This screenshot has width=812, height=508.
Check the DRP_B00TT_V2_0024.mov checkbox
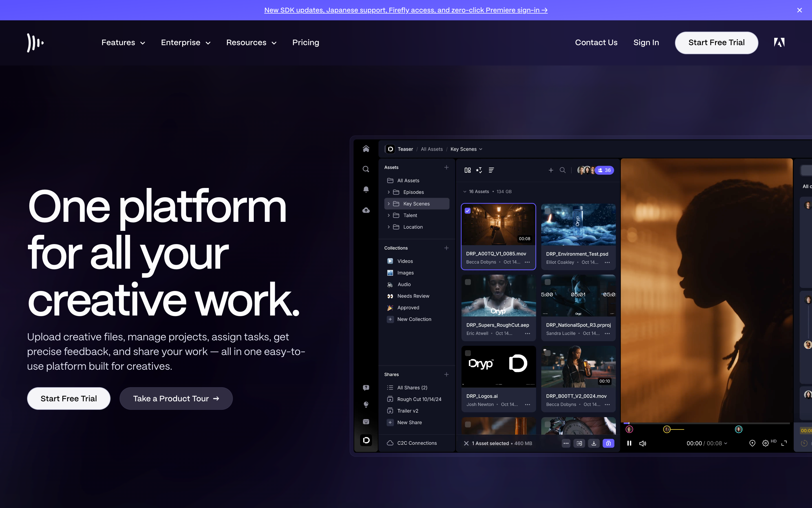click(x=548, y=353)
